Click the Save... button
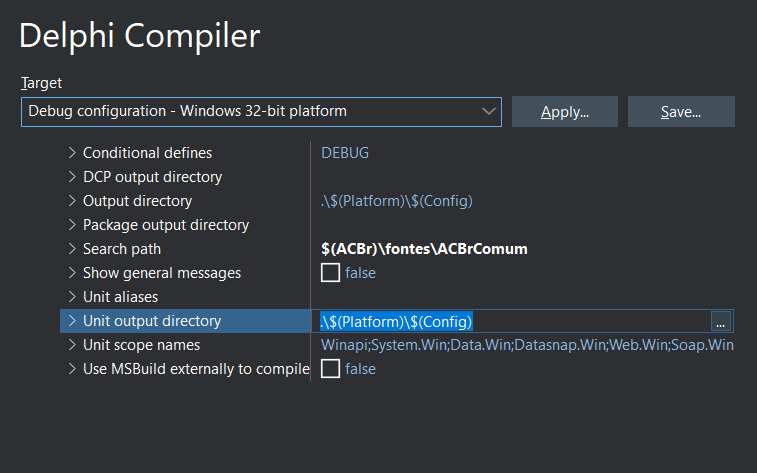The height and width of the screenshot is (473, 757). click(681, 111)
